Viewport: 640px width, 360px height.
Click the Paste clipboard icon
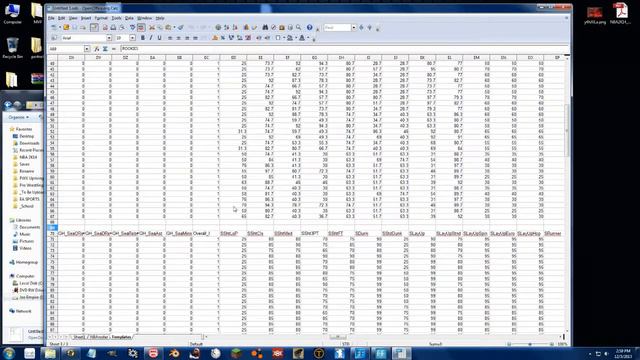pyautogui.click(x=168, y=27)
